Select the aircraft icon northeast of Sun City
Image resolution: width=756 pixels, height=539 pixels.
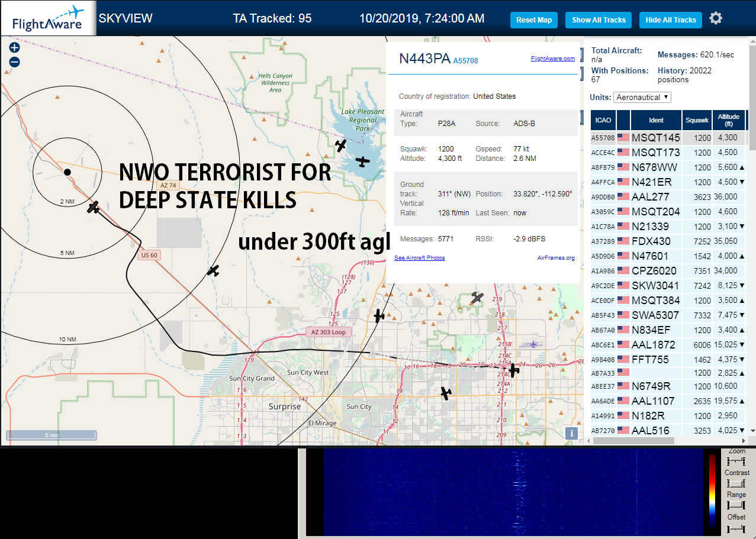click(446, 393)
